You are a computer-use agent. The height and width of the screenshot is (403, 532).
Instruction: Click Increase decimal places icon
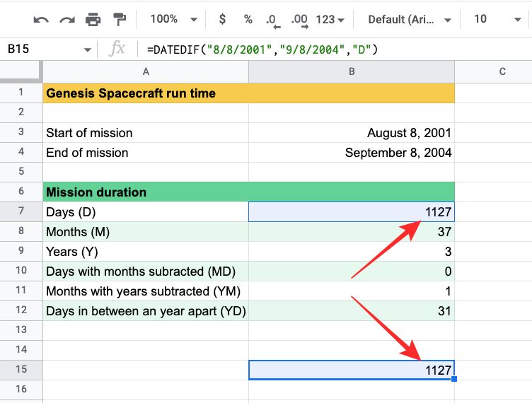pos(299,20)
